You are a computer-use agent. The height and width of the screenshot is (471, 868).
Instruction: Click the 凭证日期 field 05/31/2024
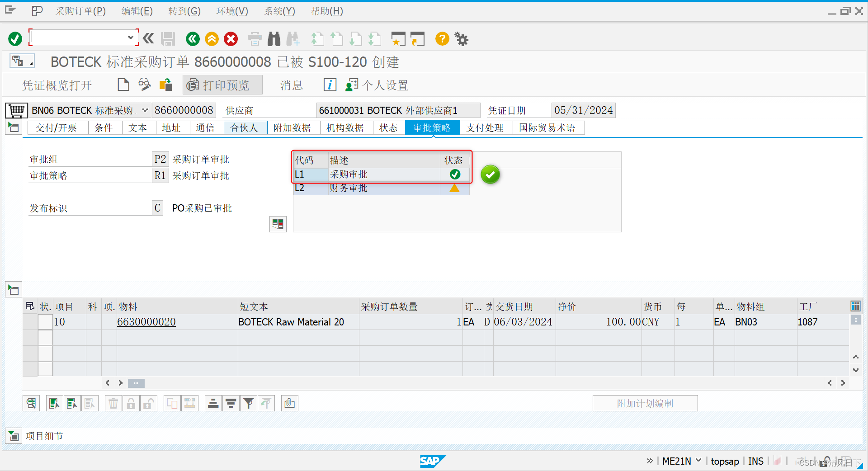click(584, 110)
